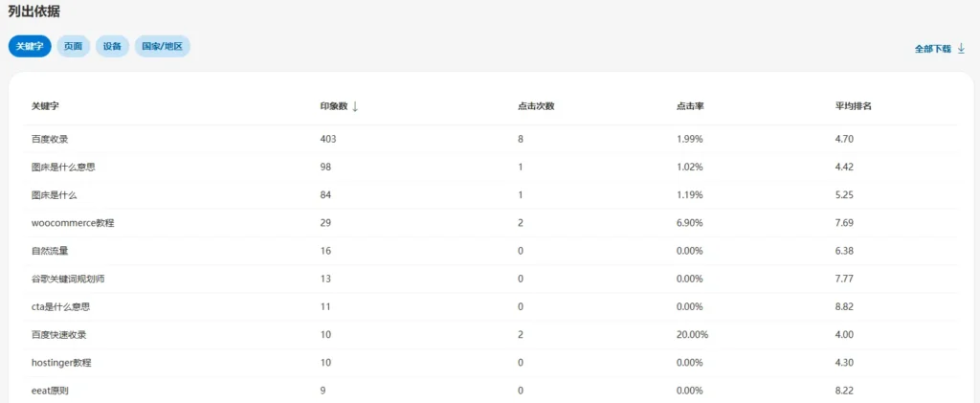The width and height of the screenshot is (980, 403).
Task: Select the 关键字 tab
Action: (x=30, y=47)
